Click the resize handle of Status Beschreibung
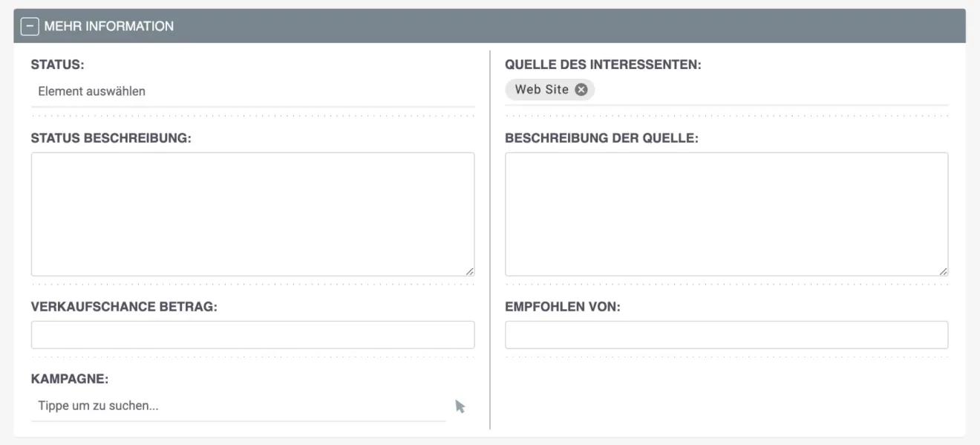This screenshot has height=445, width=980. (x=471, y=272)
